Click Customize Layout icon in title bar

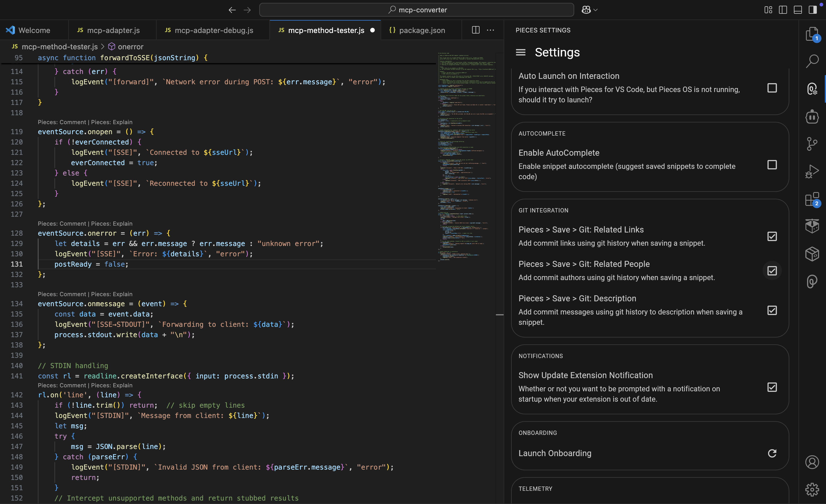pos(768,10)
